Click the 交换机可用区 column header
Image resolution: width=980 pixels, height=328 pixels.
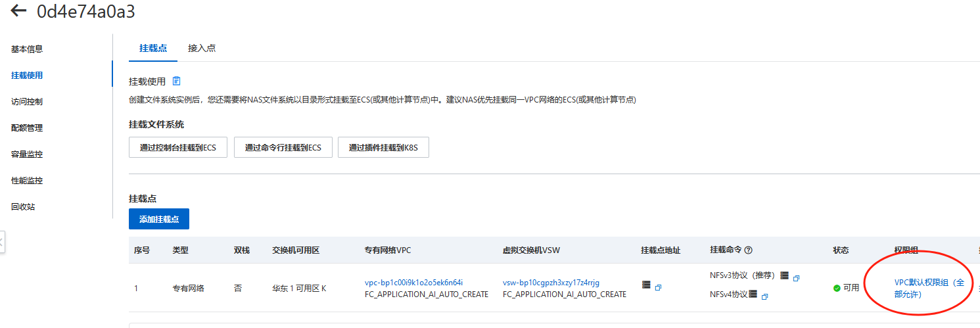coord(296,250)
